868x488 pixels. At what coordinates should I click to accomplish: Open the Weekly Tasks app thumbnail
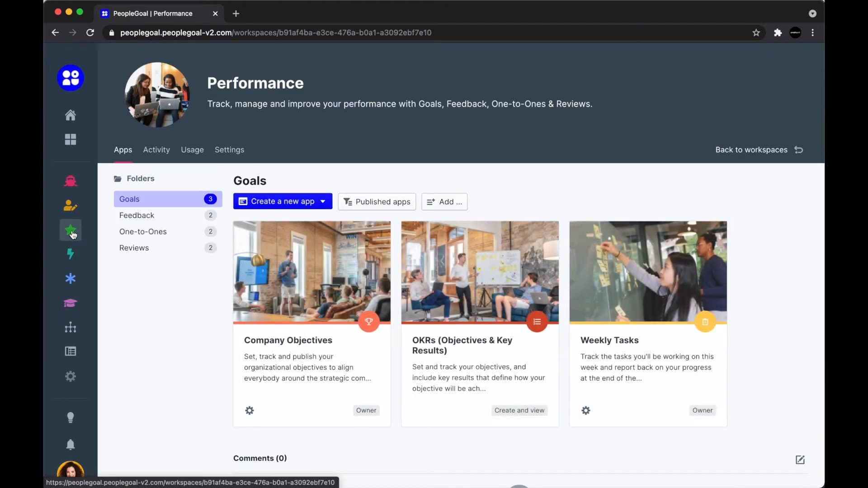click(x=648, y=272)
